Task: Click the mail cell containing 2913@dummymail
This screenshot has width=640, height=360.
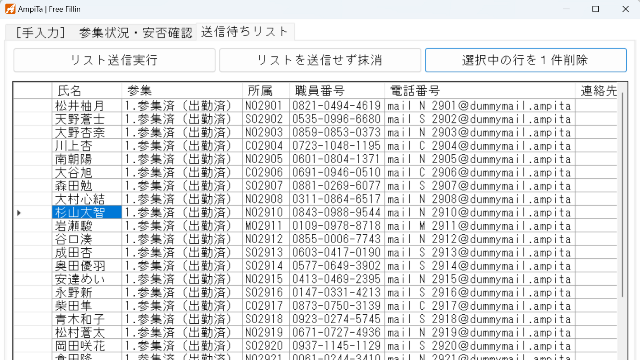Action: tap(480, 252)
